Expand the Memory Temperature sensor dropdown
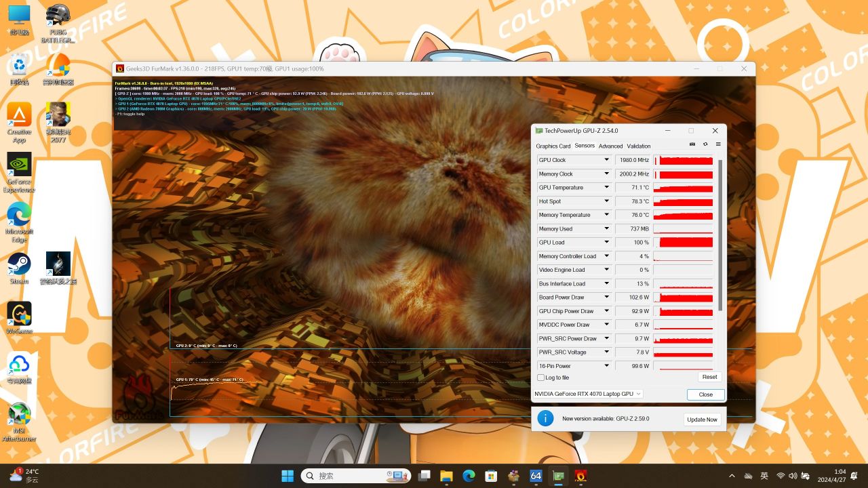Screen dimensions: 868x488 [607, 215]
